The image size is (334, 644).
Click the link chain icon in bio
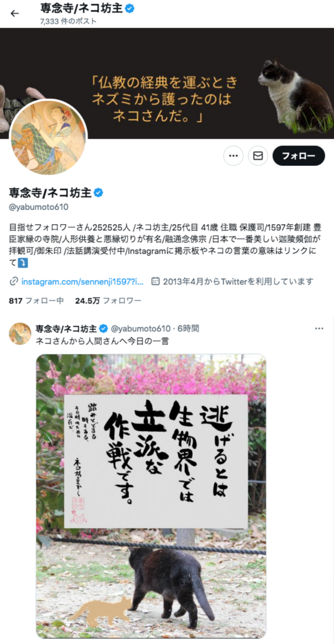[14, 281]
